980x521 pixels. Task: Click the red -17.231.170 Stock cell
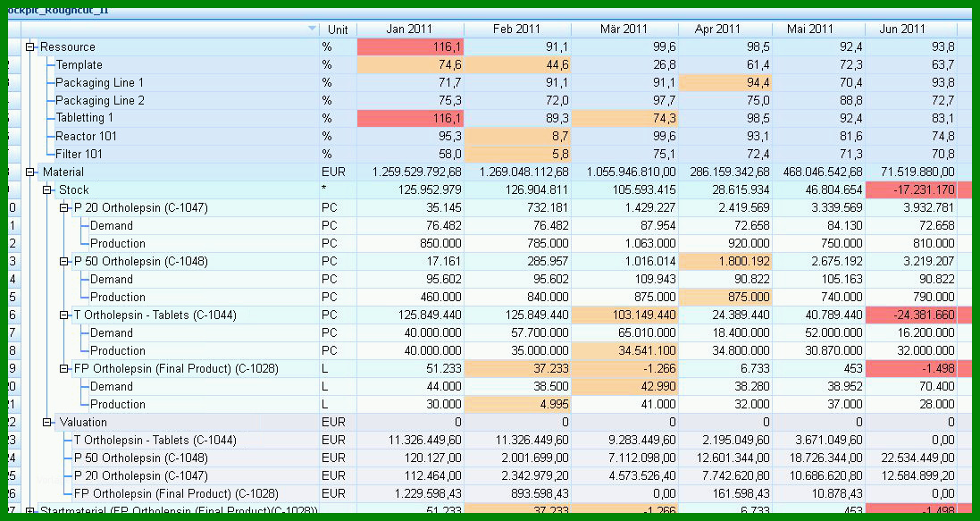pyautogui.click(x=911, y=190)
